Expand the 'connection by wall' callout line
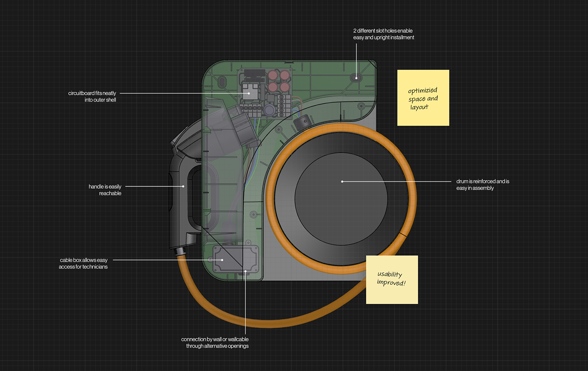 (215, 342)
